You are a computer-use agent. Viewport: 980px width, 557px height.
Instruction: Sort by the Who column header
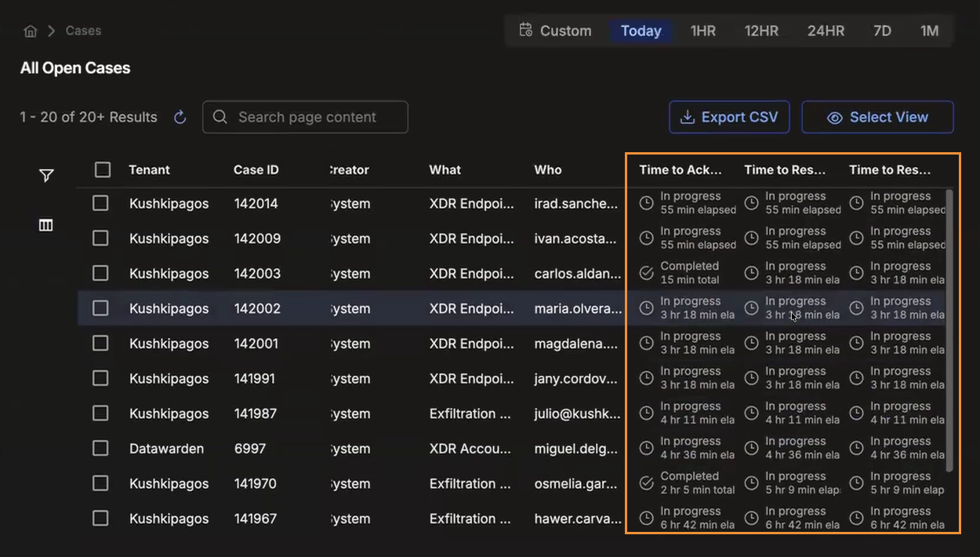tap(548, 169)
